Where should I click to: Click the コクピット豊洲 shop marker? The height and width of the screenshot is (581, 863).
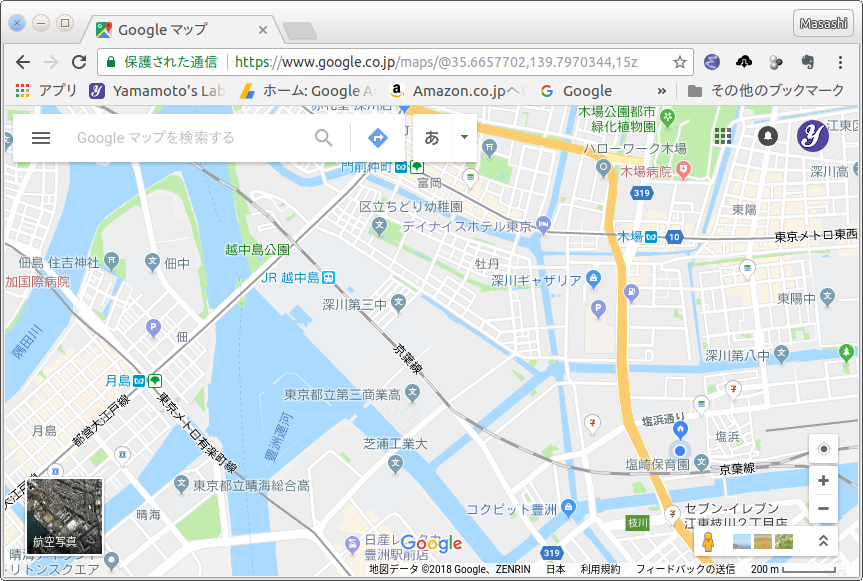(569, 508)
